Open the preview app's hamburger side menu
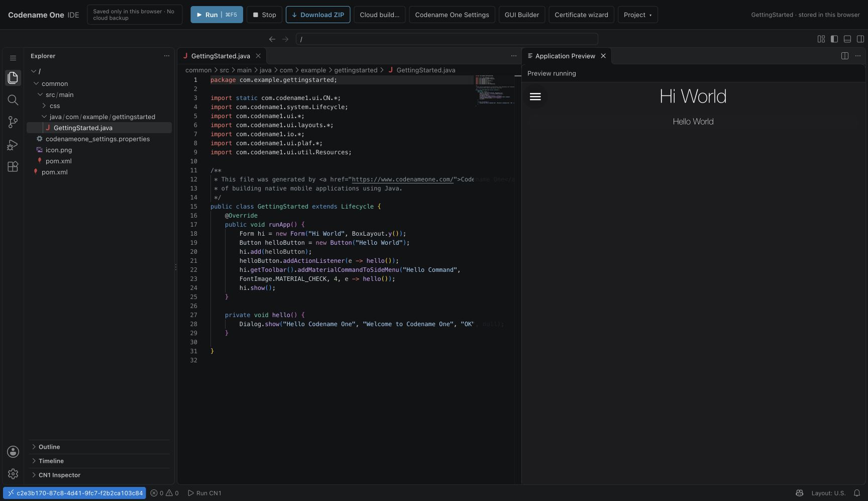The width and height of the screenshot is (868, 501). click(x=535, y=96)
